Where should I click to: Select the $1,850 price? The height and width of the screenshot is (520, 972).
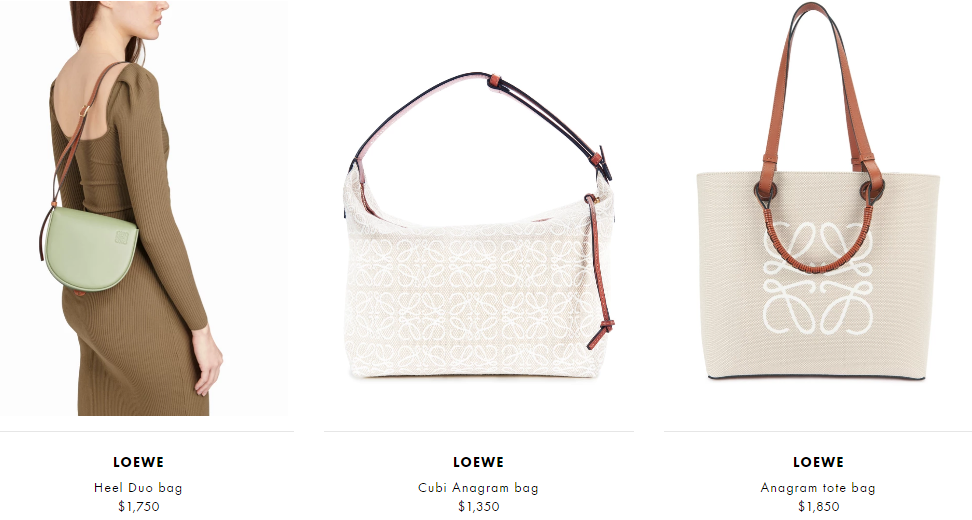click(818, 506)
